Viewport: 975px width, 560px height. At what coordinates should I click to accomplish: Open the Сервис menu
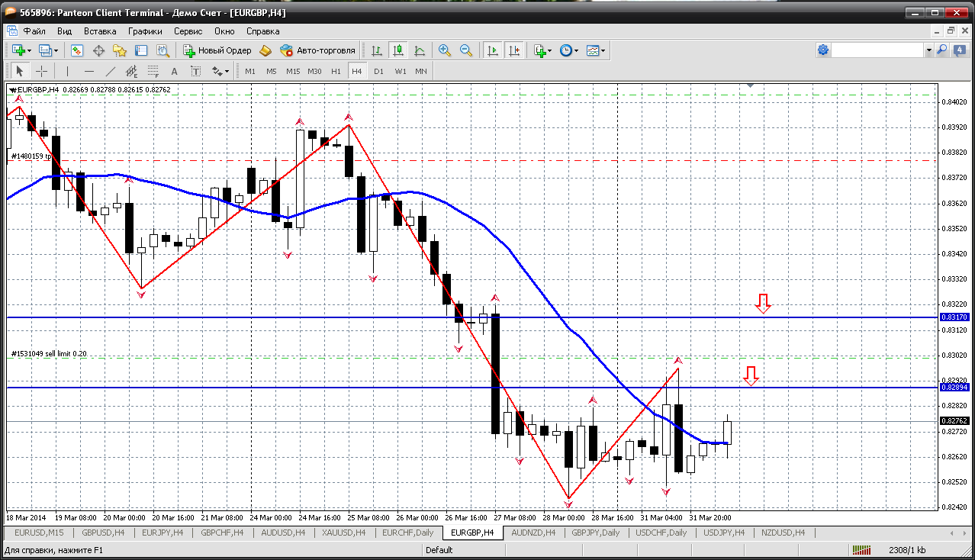point(188,31)
